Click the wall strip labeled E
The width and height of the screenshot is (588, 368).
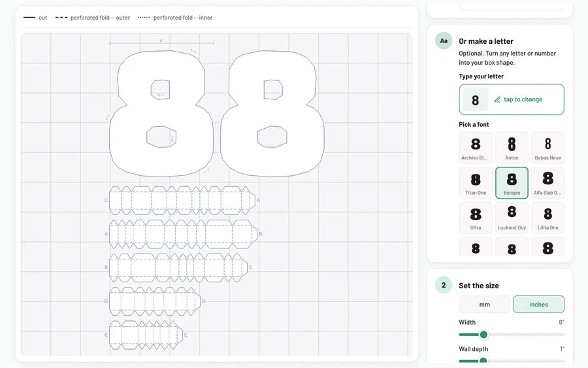click(x=146, y=335)
